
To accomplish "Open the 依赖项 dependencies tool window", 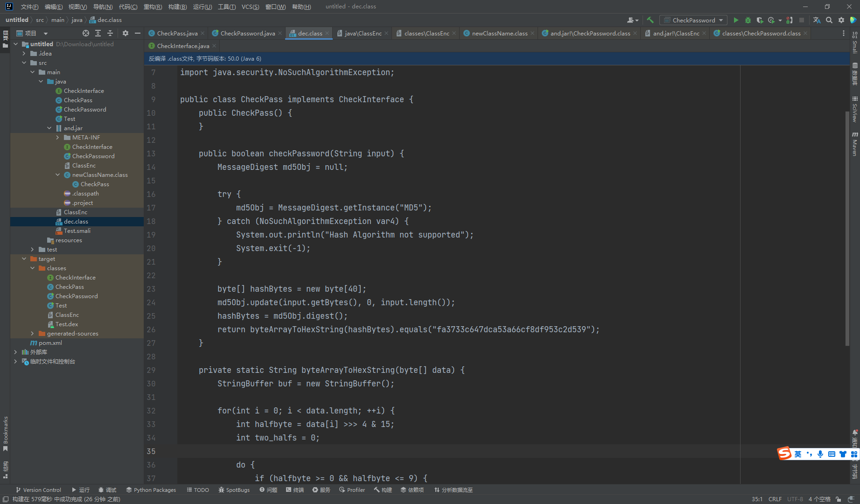I will pyautogui.click(x=412, y=490).
